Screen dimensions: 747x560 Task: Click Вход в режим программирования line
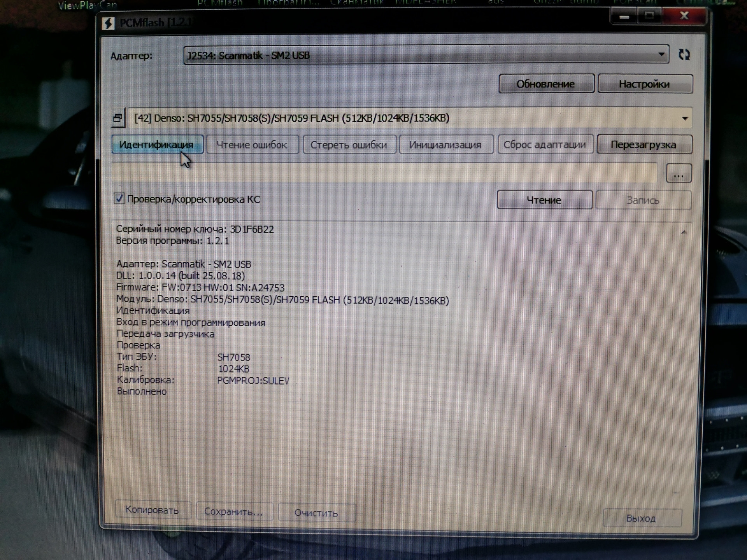pyautogui.click(x=191, y=322)
